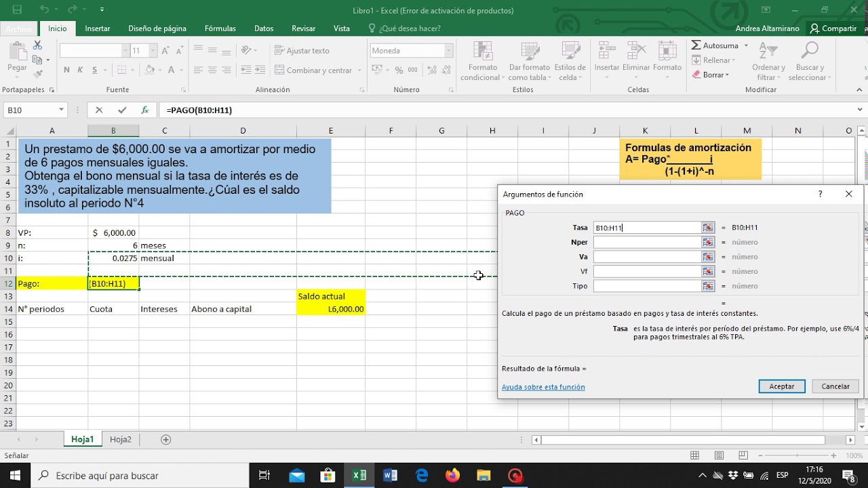Open the Archivo tab
The width and height of the screenshot is (868, 488).
pos(18,28)
